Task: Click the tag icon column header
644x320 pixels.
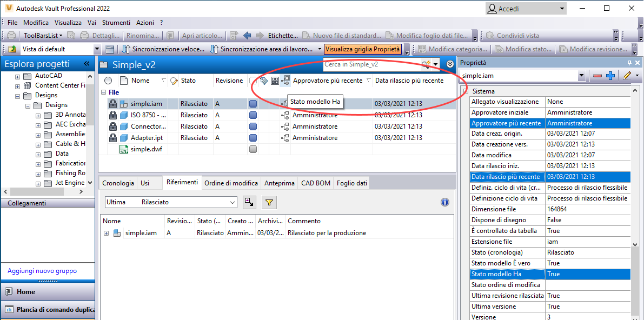Action: [264, 81]
